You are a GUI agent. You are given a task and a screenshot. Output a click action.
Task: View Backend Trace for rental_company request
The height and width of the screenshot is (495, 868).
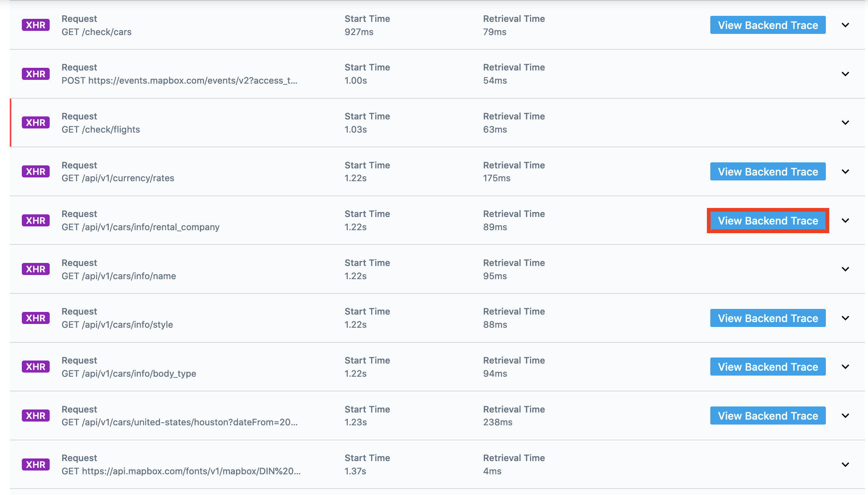[768, 221]
